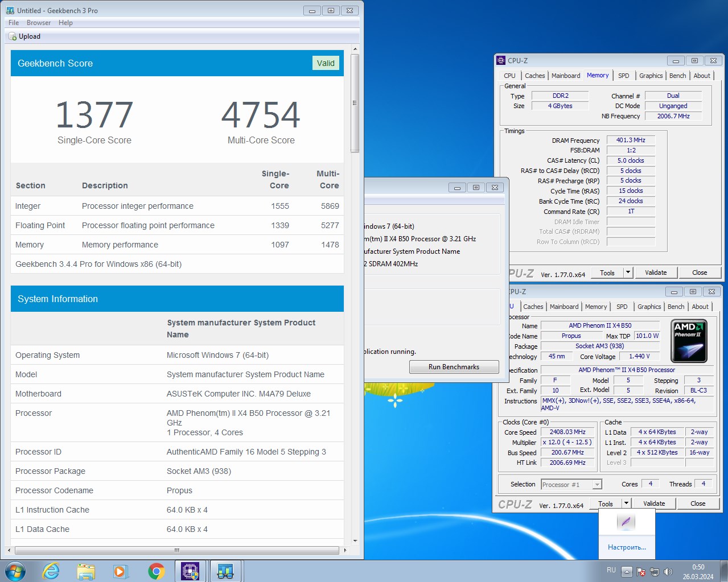Open Windows Media Player from the taskbar

(121, 571)
